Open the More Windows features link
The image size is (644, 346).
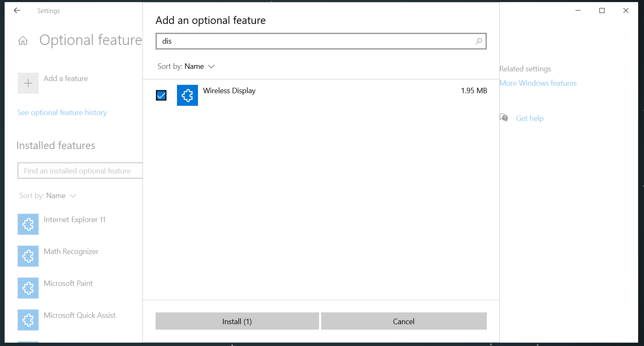538,83
